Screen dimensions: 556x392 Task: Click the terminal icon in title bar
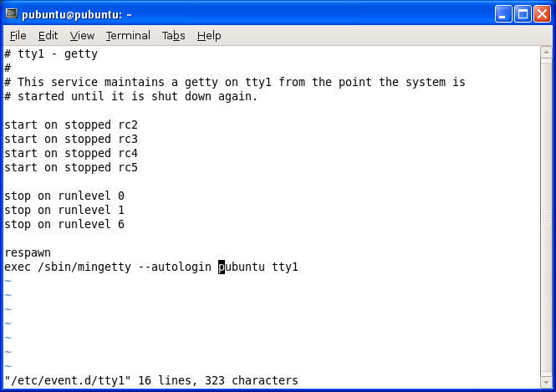[12, 14]
